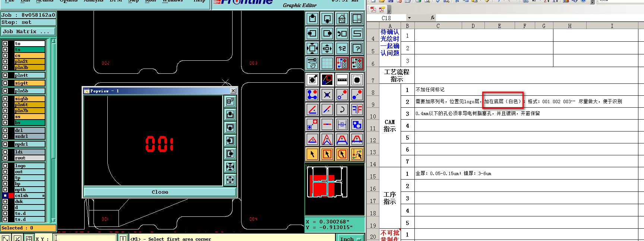Toggle the 'logo' layer checkbox

[x=5, y=166]
